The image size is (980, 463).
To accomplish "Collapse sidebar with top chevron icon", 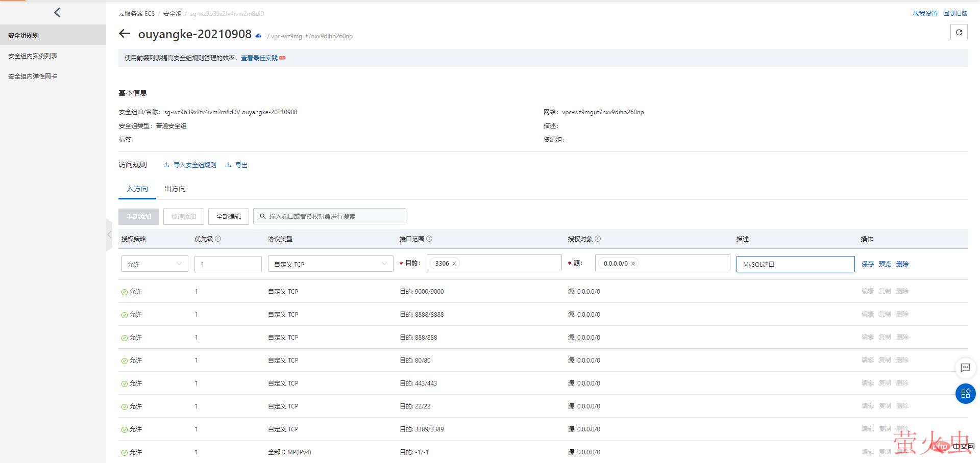I will pos(57,13).
